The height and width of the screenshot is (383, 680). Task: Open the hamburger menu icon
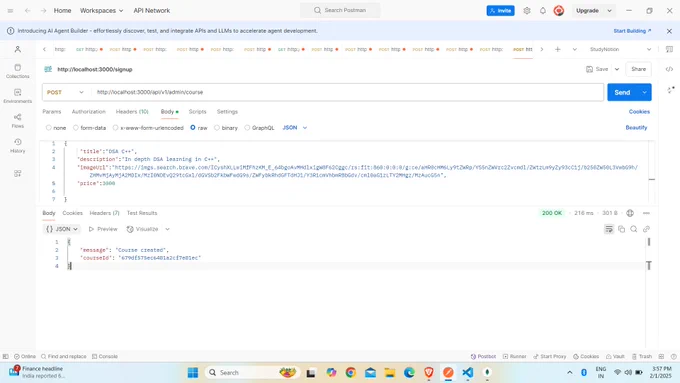point(10,10)
